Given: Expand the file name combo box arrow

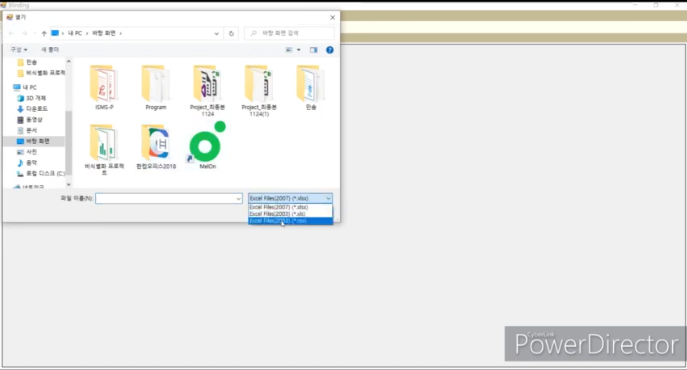Looking at the screenshot, I should 238,199.
